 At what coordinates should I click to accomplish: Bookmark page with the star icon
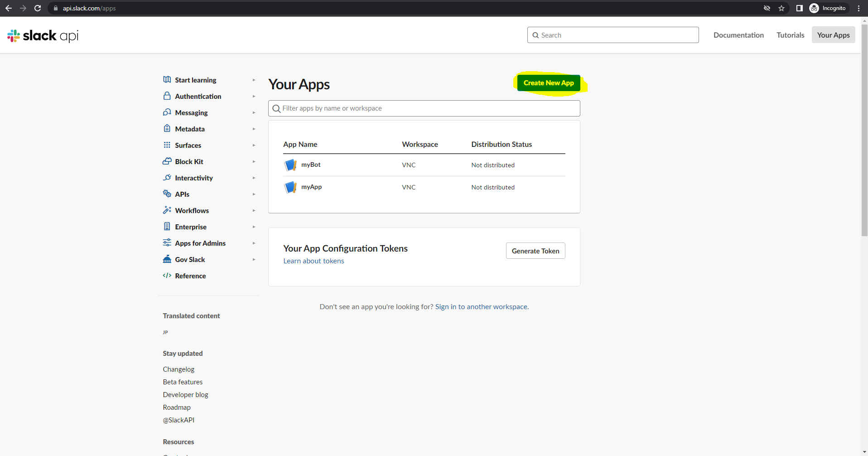click(x=781, y=8)
